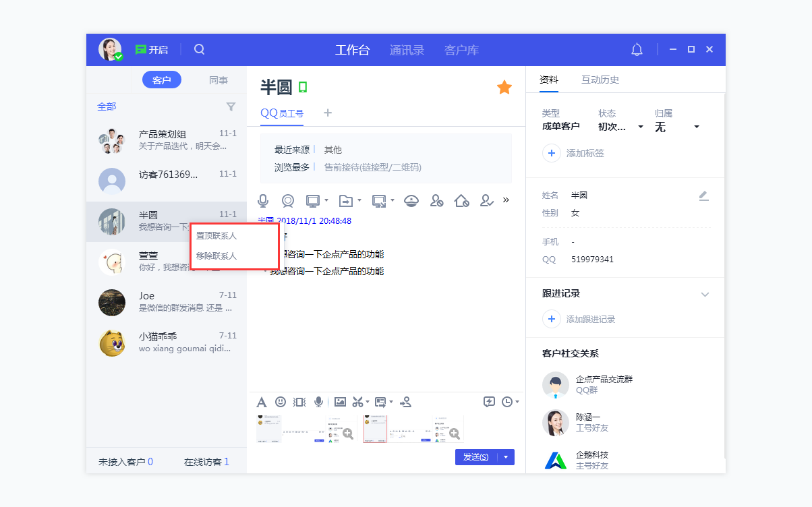Switch to 通讯录 tab

click(407, 50)
